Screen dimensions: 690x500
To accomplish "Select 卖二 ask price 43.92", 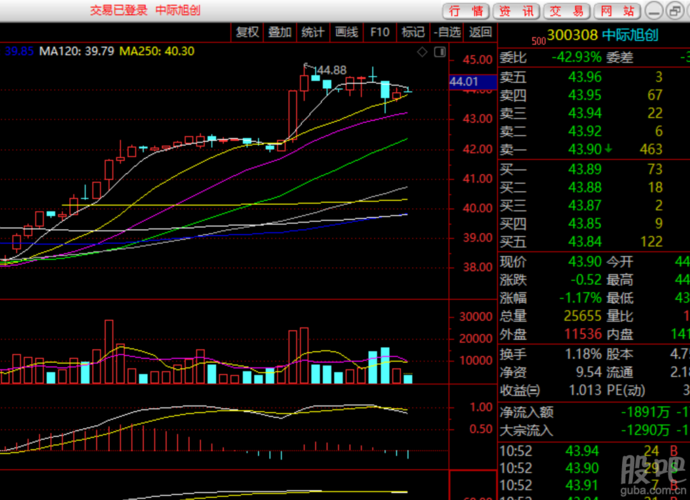I will (584, 131).
